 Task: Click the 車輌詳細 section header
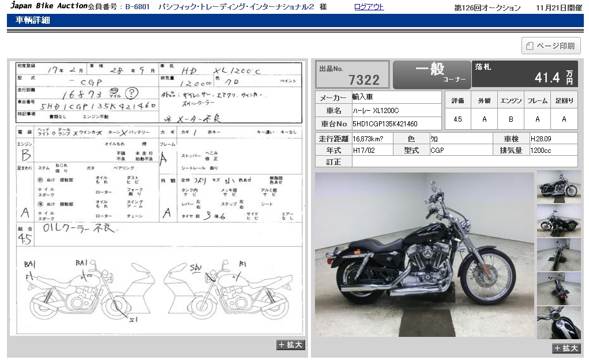32,20
